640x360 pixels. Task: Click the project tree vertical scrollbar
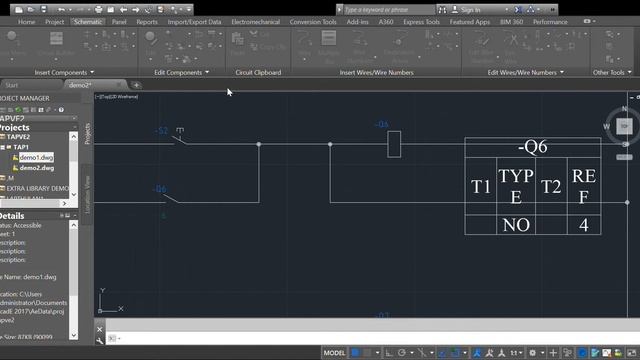coord(73,165)
